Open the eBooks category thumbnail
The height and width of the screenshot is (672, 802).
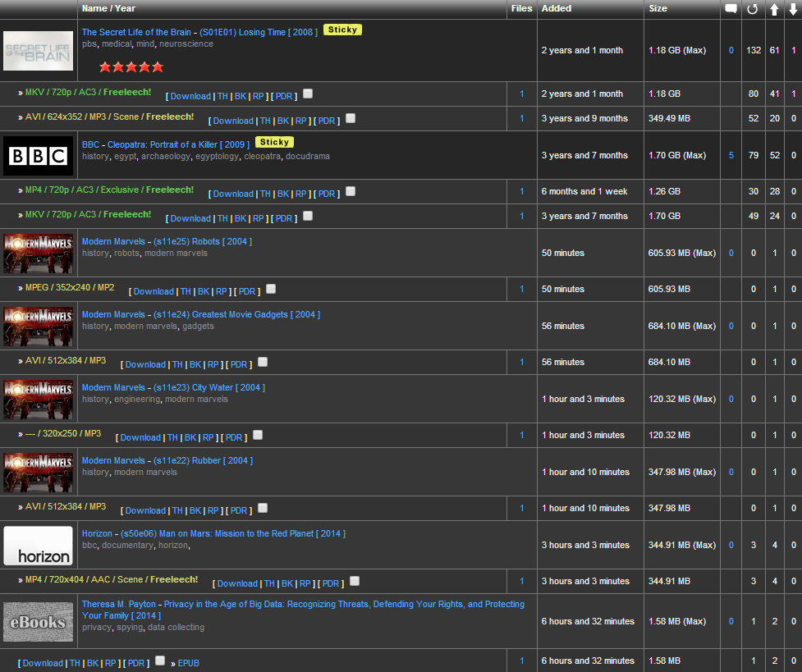click(x=39, y=621)
